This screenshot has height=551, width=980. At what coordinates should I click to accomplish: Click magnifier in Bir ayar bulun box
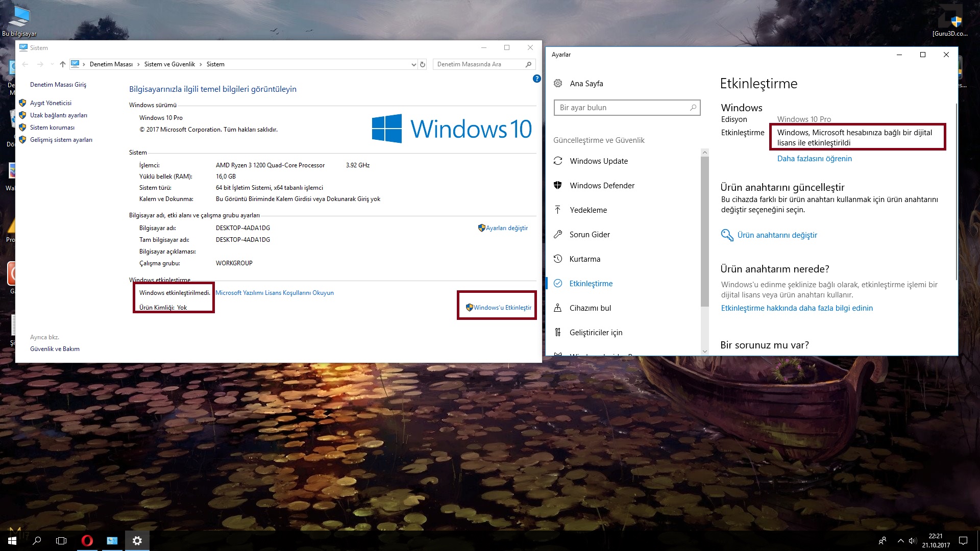[693, 108]
